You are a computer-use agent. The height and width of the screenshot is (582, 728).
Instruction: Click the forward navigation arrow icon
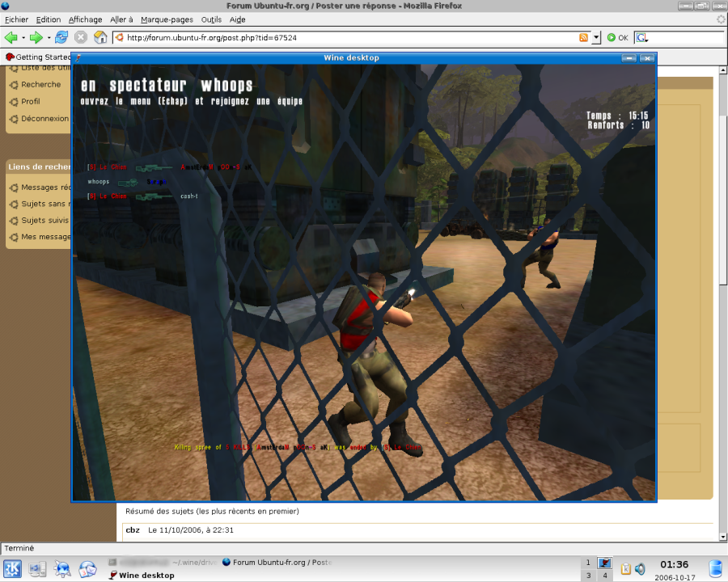tap(35, 37)
